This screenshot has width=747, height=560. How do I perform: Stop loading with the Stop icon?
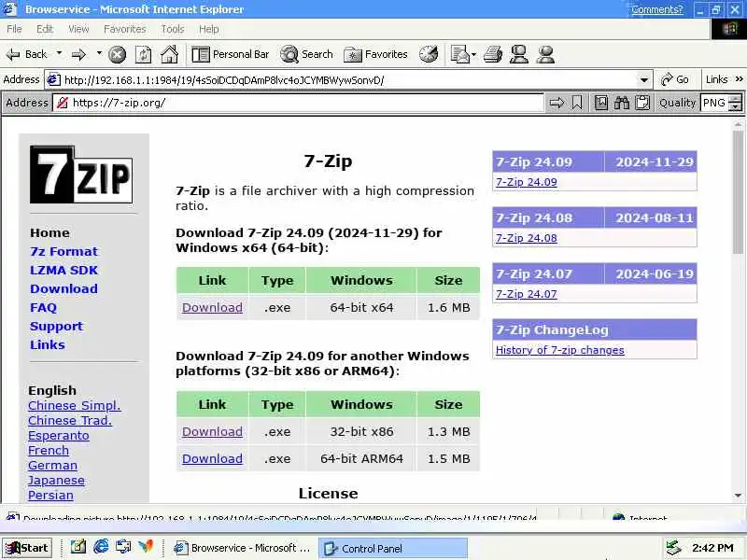point(118,55)
